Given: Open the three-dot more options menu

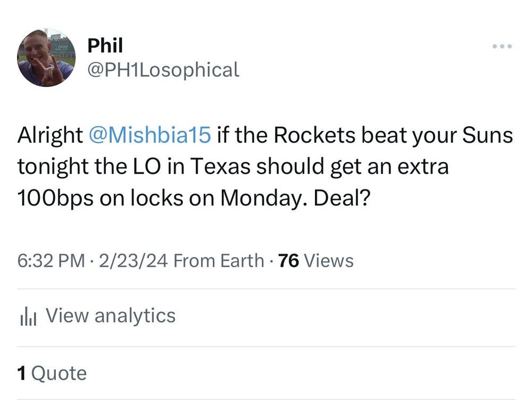Looking at the screenshot, I should pyautogui.click(x=502, y=47).
